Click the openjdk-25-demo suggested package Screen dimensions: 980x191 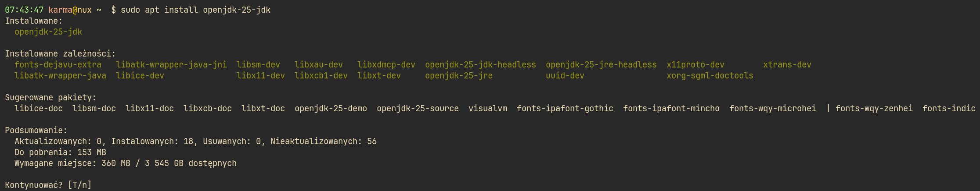coord(331,109)
